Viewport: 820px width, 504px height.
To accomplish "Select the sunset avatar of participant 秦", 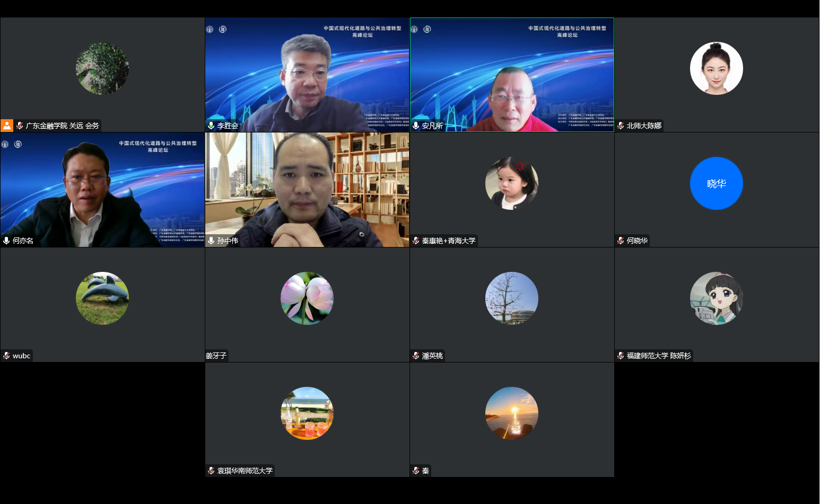I will point(511,413).
